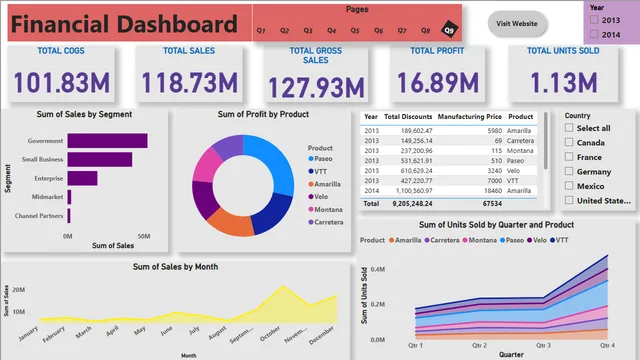Image resolution: width=640 pixels, height=360 pixels.
Task: Click the table's vertical scrollbar
Action: tap(546, 141)
